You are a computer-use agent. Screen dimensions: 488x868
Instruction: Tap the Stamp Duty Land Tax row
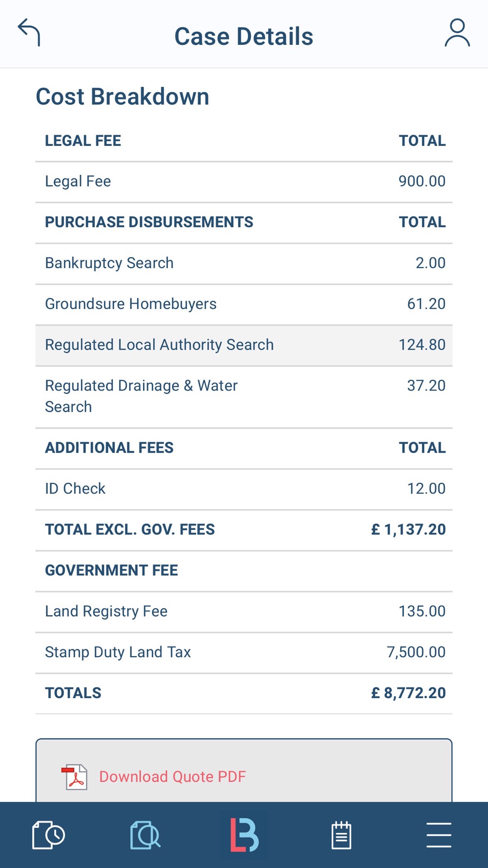click(244, 652)
